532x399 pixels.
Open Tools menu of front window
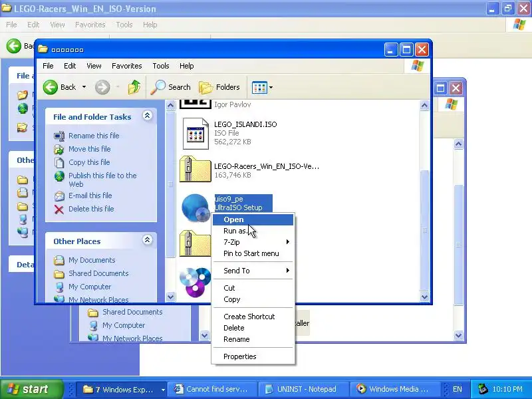161,66
